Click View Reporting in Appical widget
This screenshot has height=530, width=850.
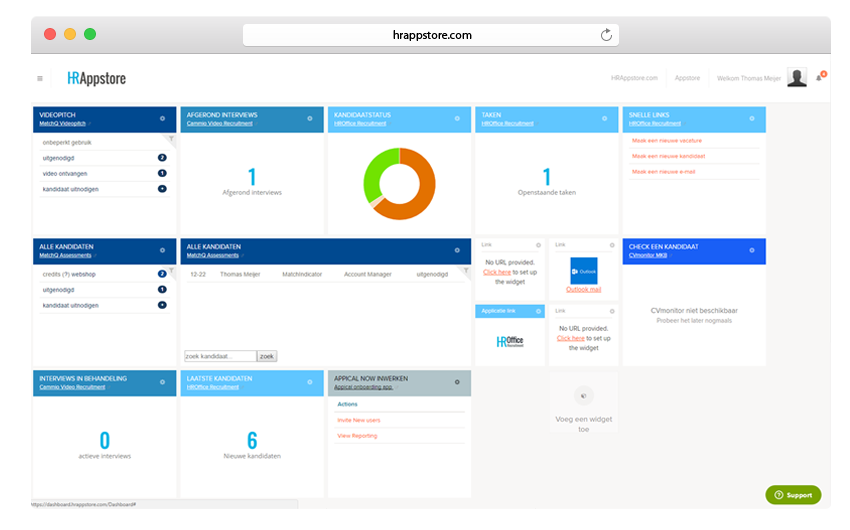[x=357, y=436]
